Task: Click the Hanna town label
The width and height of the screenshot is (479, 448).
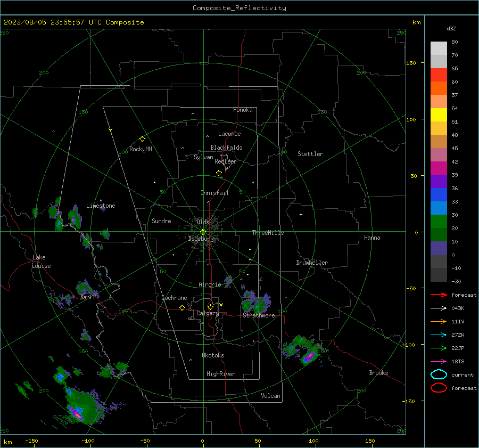Action: [372, 238]
